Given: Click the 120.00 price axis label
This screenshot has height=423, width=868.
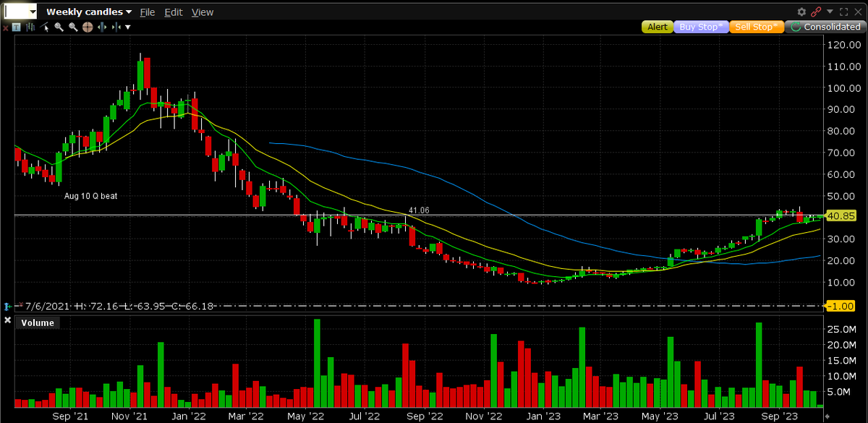Looking at the screenshot, I should (843, 45).
